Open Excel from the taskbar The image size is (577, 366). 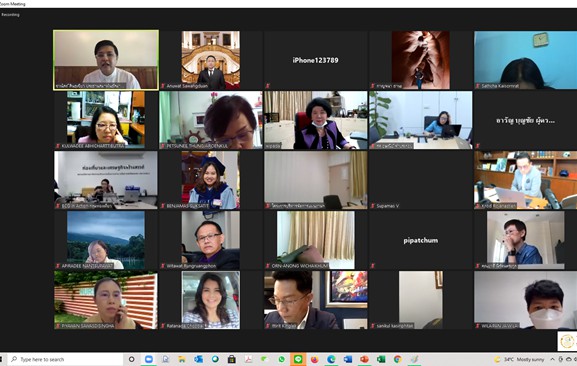tap(381, 359)
